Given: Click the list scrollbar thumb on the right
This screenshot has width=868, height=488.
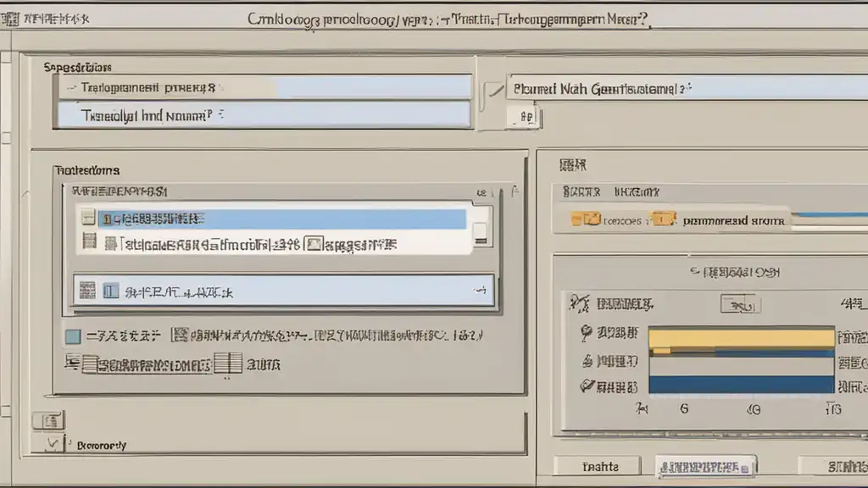Looking at the screenshot, I should 481,232.
